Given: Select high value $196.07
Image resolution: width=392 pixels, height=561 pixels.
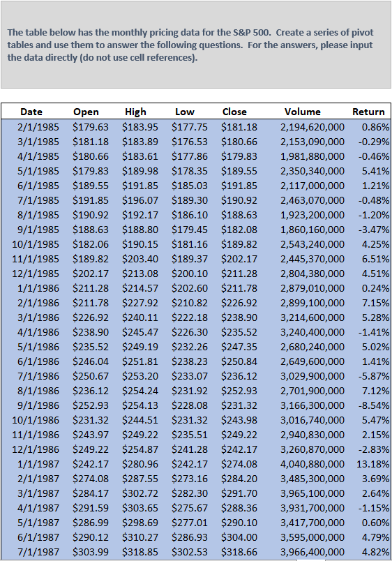Looking at the screenshot, I should point(140,200).
